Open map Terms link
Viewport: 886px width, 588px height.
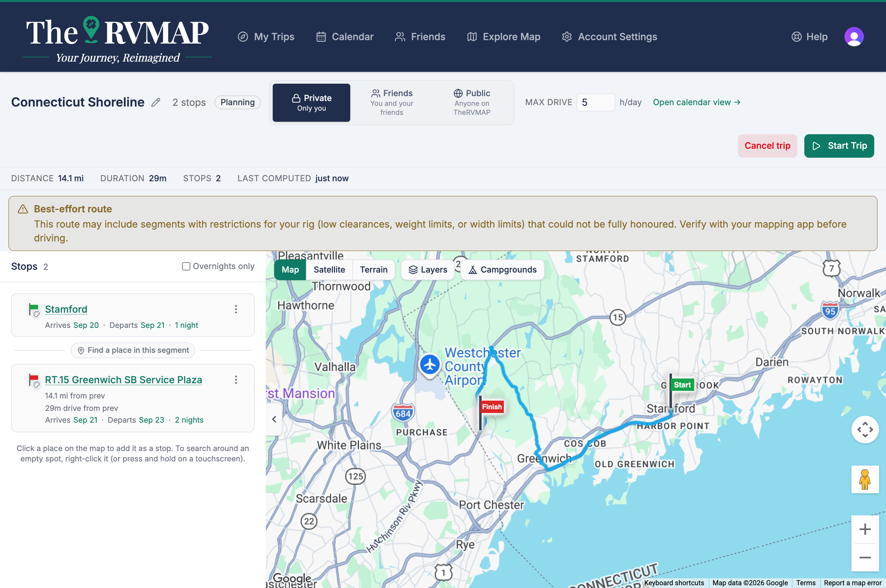coord(806,583)
